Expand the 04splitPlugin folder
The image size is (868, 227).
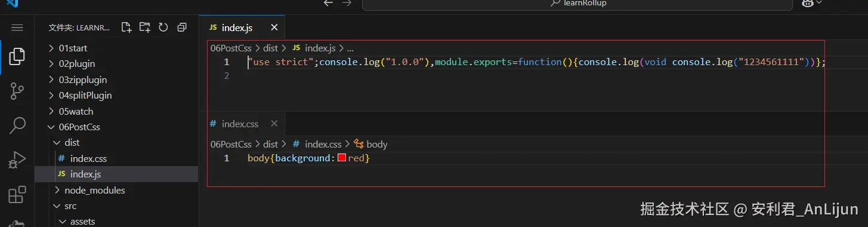(x=85, y=96)
